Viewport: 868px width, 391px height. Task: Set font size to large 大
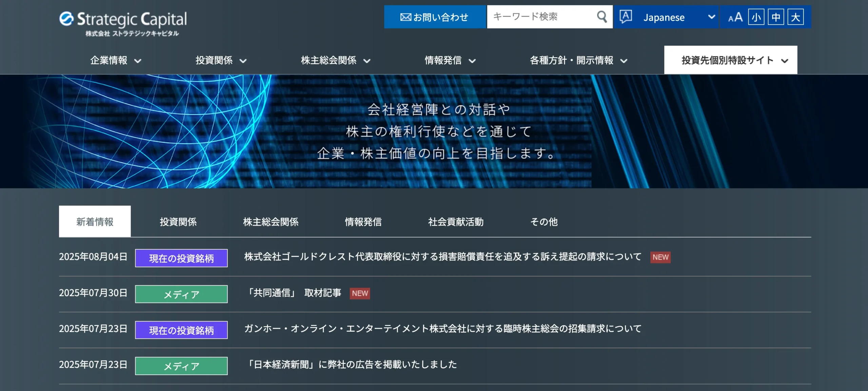[x=795, y=17]
